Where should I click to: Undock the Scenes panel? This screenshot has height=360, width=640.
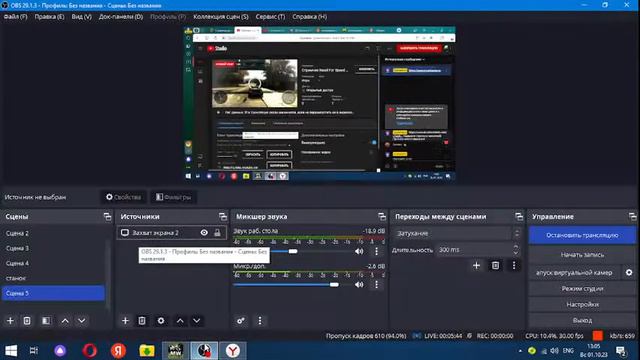(x=107, y=217)
